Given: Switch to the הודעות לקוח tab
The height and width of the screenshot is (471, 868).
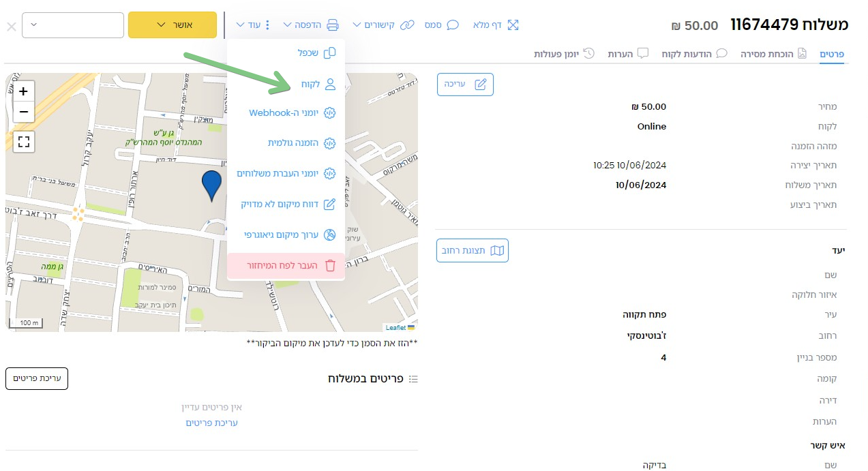Looking at the screenshot, I should [694, 53].
